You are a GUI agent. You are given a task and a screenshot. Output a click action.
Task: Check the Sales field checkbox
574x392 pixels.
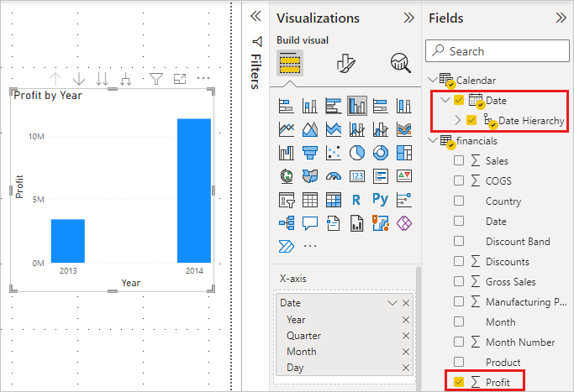pos(459,160)
